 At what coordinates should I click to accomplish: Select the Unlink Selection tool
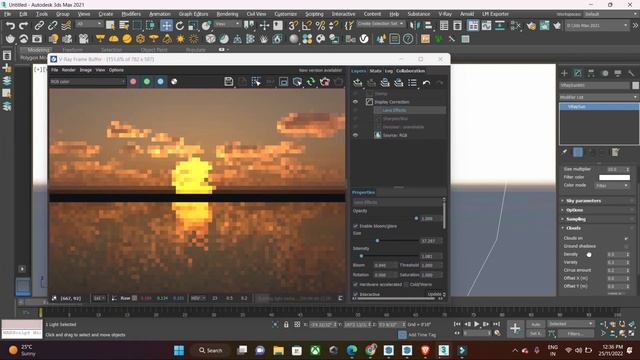53,26
